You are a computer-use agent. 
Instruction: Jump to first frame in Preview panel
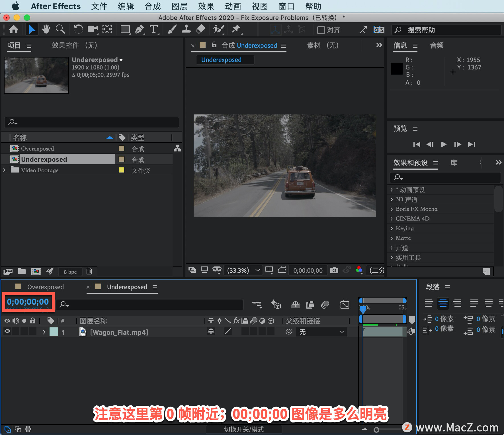[417, 144]
